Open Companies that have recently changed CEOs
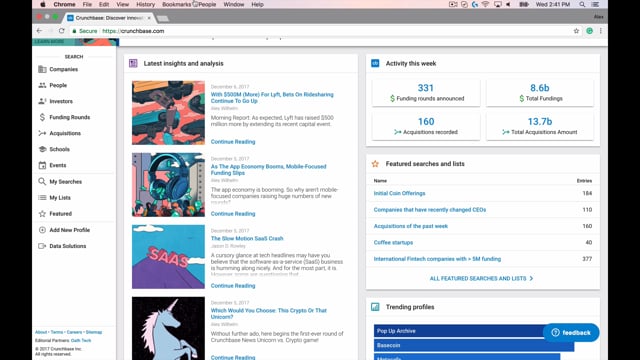Image resolution: width=640 pixels, height=360 pixels. [430, 210]
